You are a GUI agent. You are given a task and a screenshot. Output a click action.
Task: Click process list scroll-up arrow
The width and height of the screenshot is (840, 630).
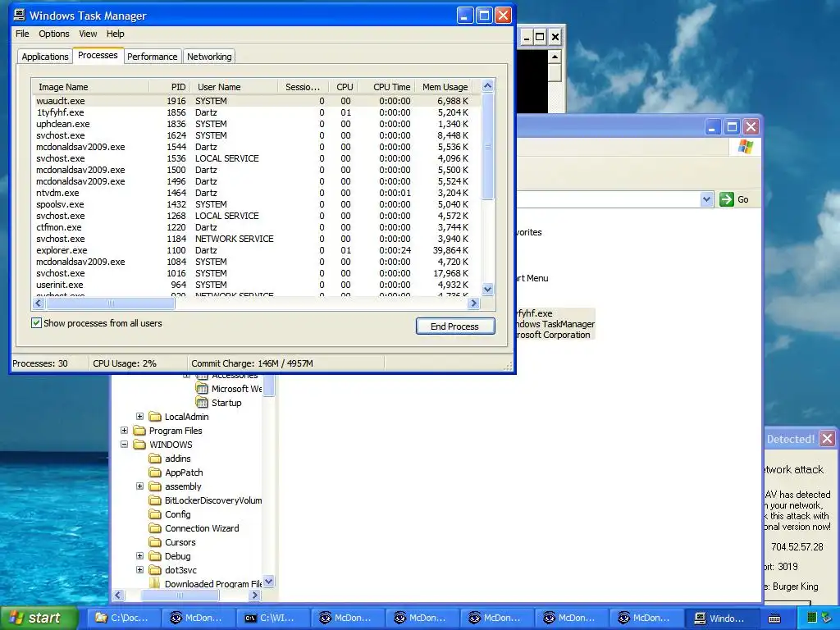coord(487,85)
